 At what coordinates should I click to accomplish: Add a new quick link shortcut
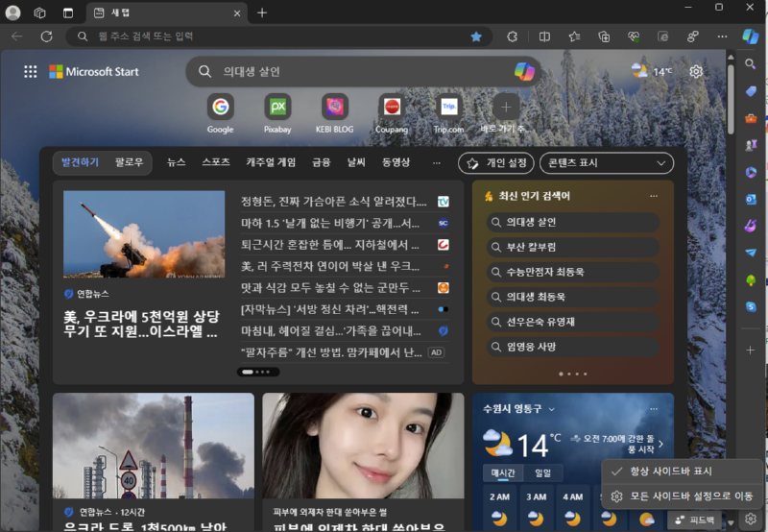[505, 107]
